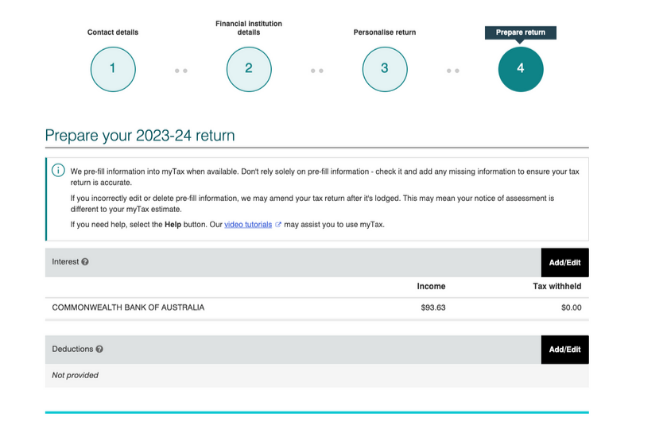Click the Prepare return step label
Screen dimensions: 650x428
click(x=520, y=32)
